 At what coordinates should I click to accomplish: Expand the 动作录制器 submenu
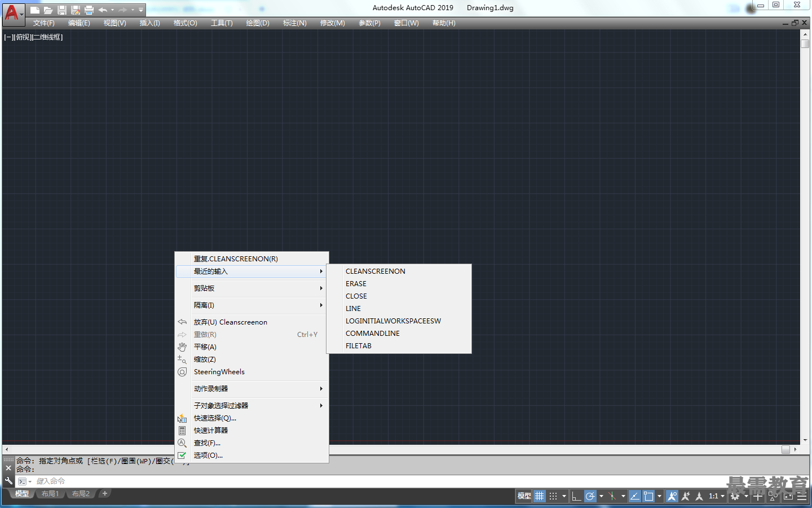tap(252, 389)
